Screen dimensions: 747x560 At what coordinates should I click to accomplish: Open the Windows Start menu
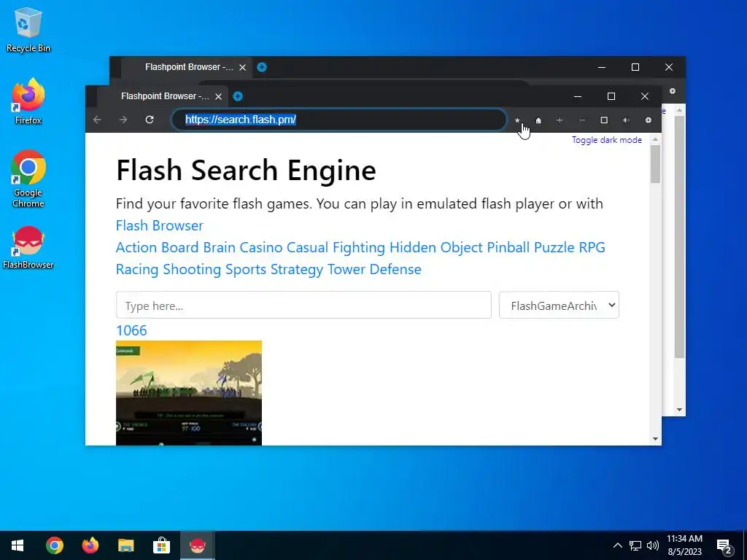click(x=18, y=545)
